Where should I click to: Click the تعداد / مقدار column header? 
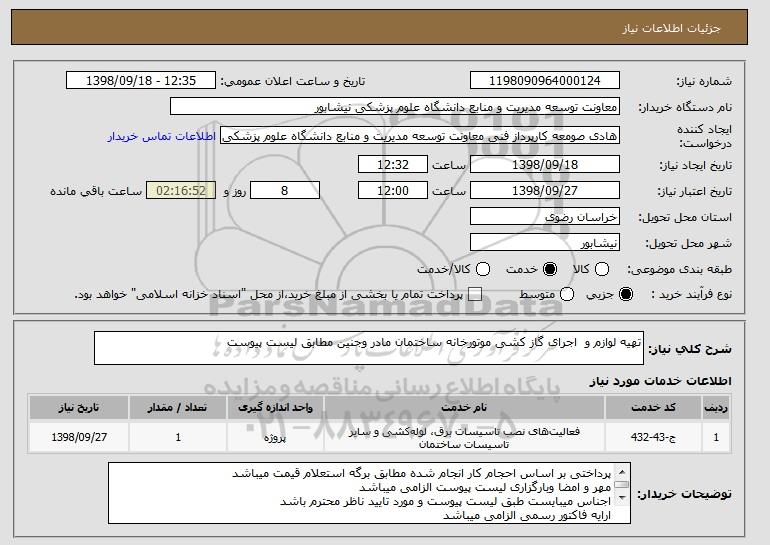tap(178, 408)
